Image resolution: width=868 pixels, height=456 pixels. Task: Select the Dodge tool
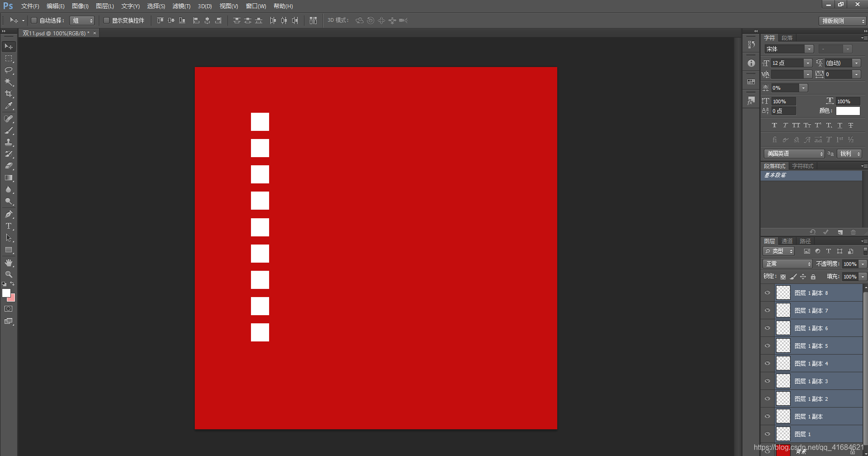click(9, 201)
